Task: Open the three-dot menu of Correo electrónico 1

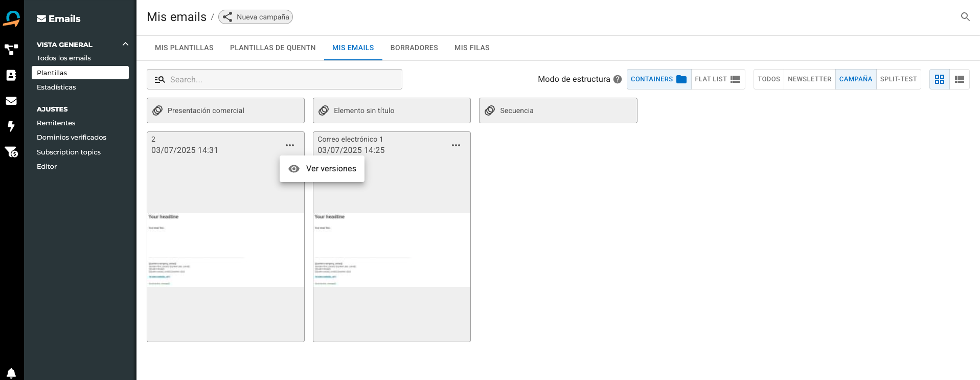Action: click(x=456, y=145)
